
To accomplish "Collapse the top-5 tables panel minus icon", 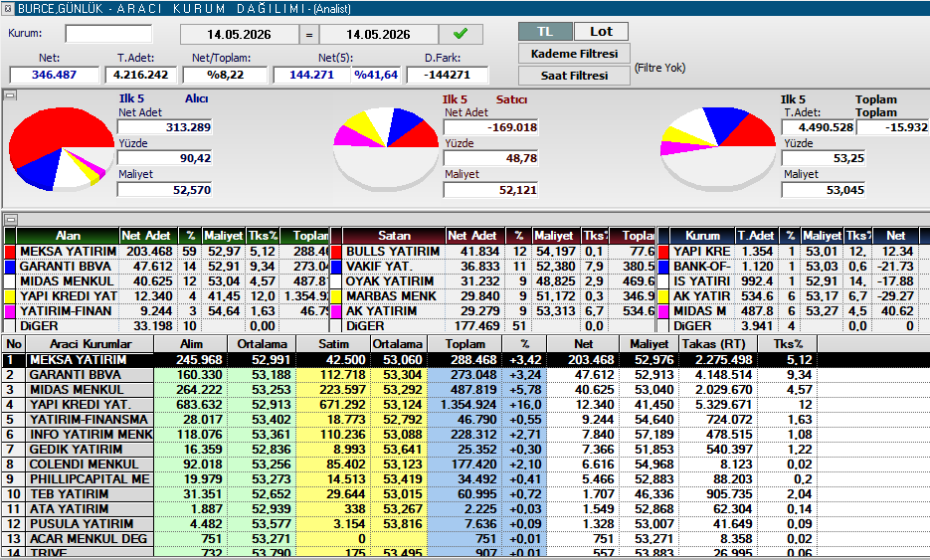I will 10,219.
